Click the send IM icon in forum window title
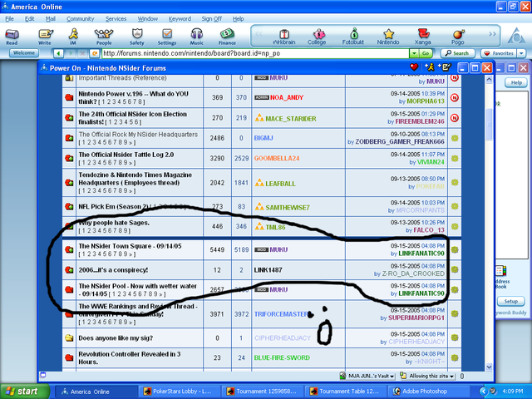 [x=429, y=67]
